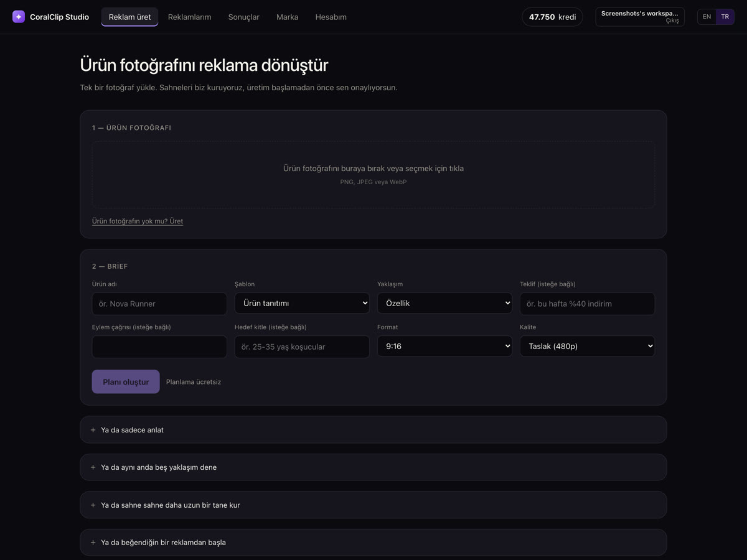The width and height of the screenshot is (747, 560).
Task: Expand 'Ya da aynı anda beş yaklaşım dene'
Action: pyautogui.click(x=374, y=467)
